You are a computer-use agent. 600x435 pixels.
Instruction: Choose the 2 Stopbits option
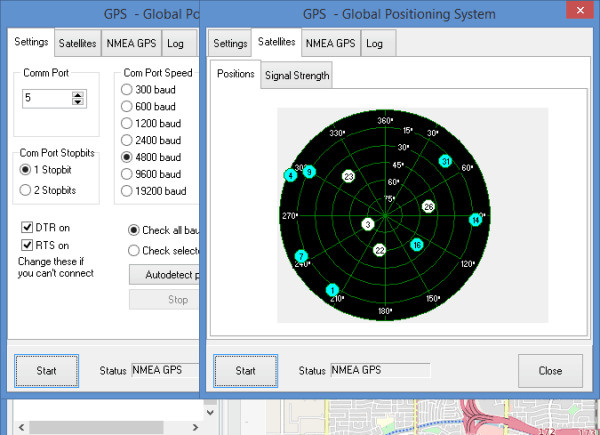pyautogui.click(x=26, y=190)
